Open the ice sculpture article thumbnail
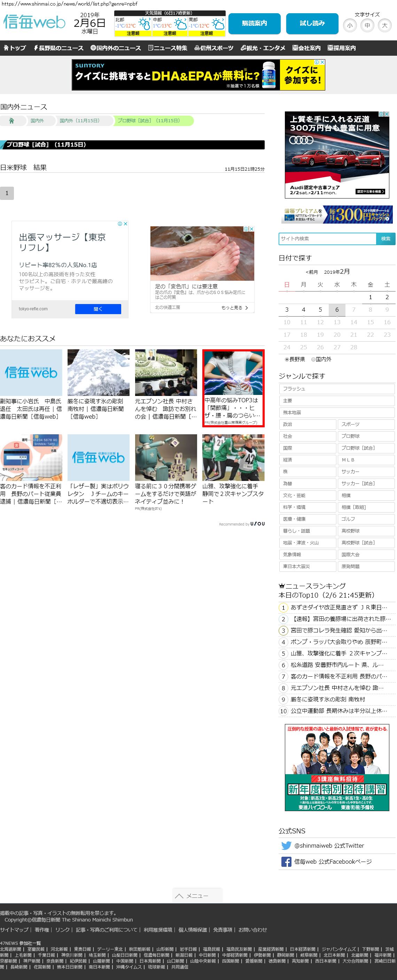 pyautogui.click(x=98, y=372)
